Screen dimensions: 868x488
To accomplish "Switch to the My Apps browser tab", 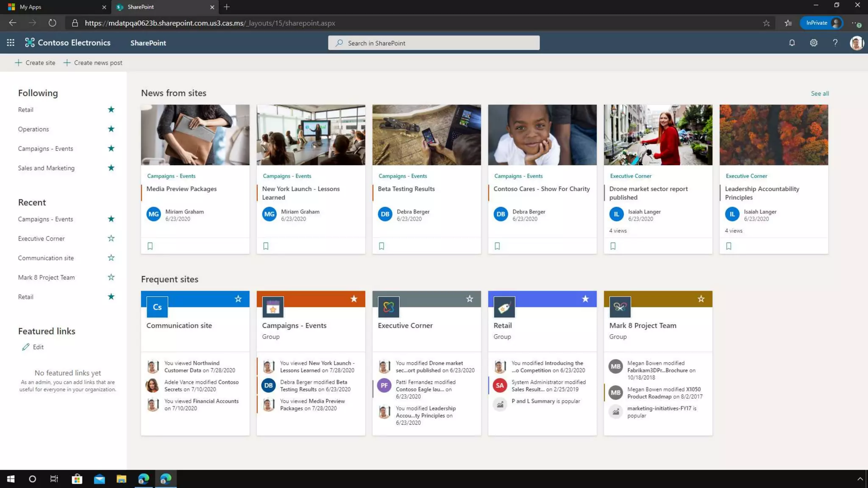I will [31, 7].
